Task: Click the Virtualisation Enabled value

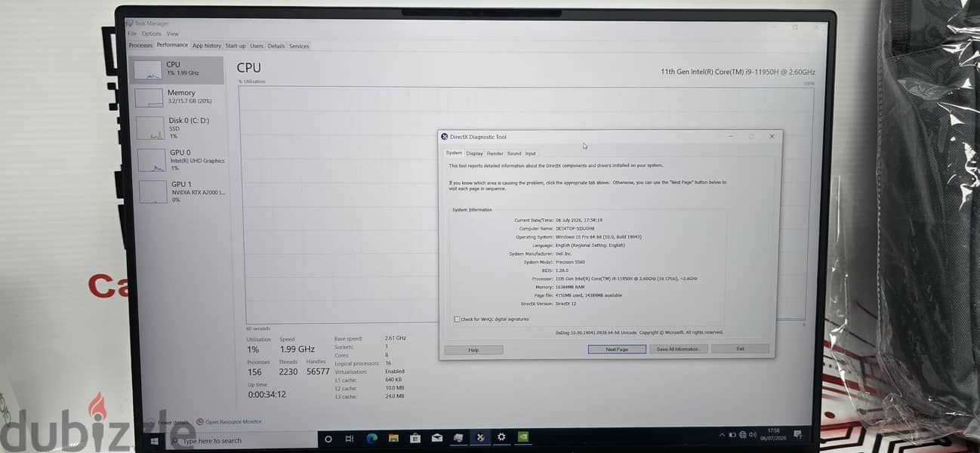Action: [x=395, y=371]
